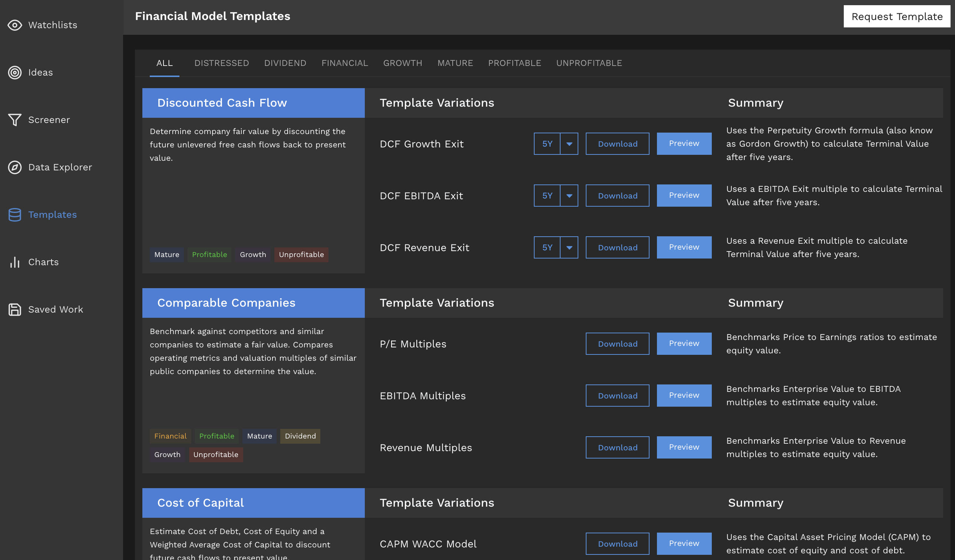Screen dimensions: 955x560
Task: Expand the DCF Growth Exit year dropdown arrow
Action: 569,144
